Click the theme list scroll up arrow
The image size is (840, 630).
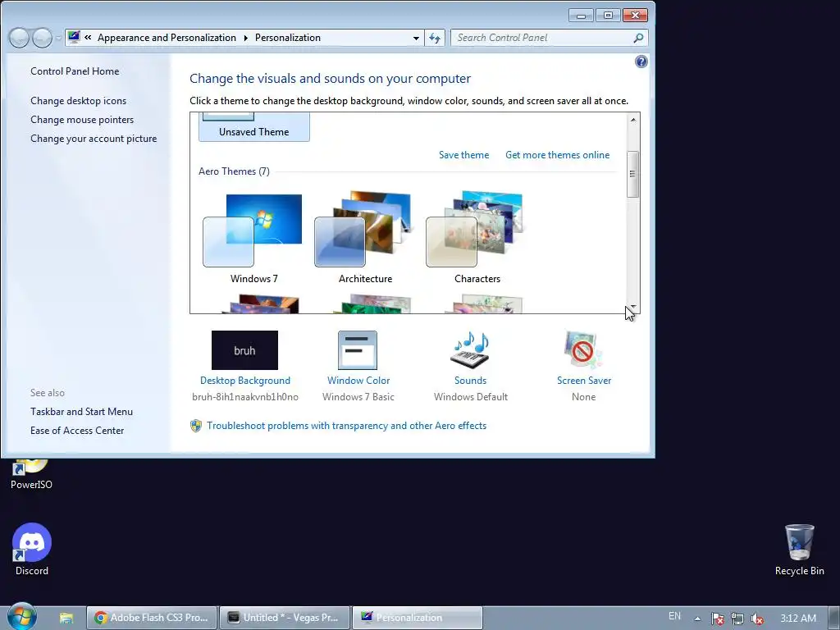pos(633,120)
